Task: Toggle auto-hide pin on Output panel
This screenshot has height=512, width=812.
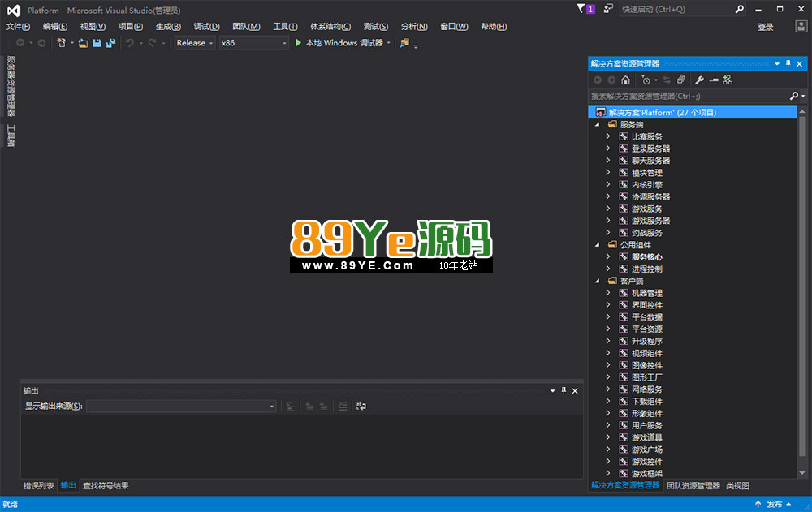Action: tap(564, 391)
